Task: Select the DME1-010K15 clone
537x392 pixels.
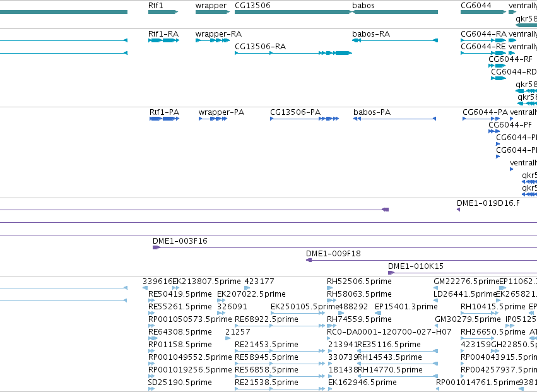Action: [x=463, y=273]
